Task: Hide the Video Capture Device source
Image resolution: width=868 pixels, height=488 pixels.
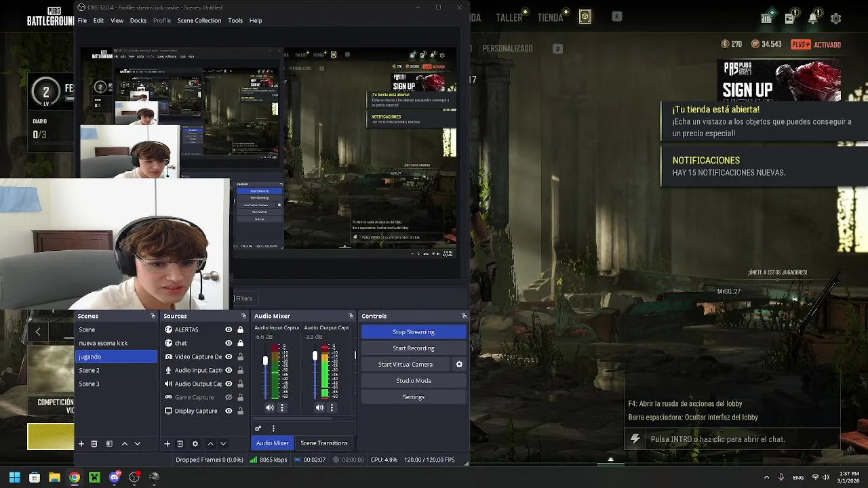Action: (x=229, y=357)
